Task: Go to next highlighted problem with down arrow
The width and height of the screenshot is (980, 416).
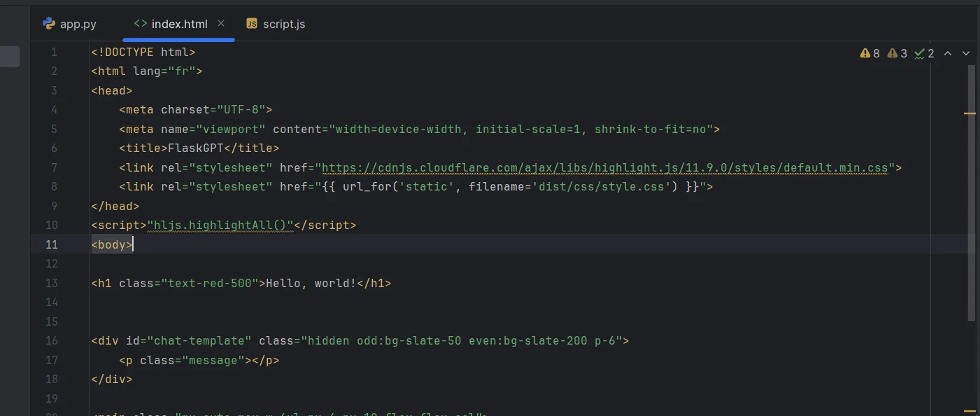Action: 966,53
